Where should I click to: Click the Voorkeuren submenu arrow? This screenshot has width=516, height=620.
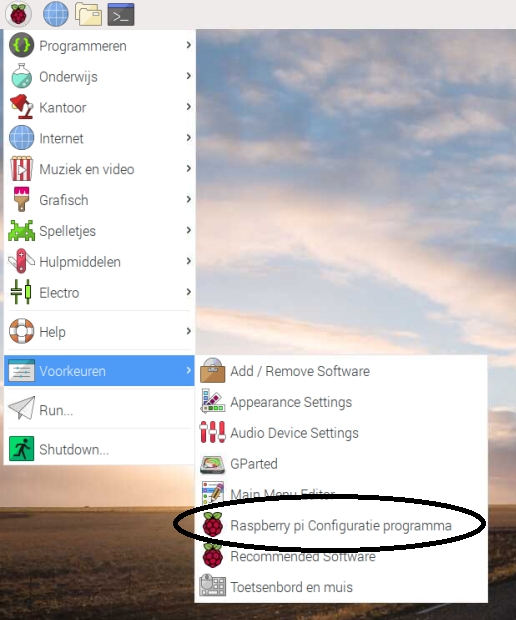coord(189,370)
